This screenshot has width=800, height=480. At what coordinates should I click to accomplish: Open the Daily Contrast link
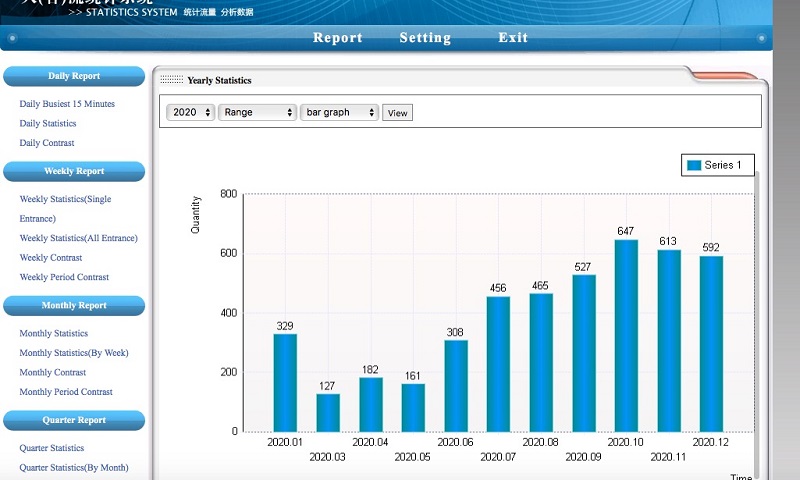(x=46, y=143)
